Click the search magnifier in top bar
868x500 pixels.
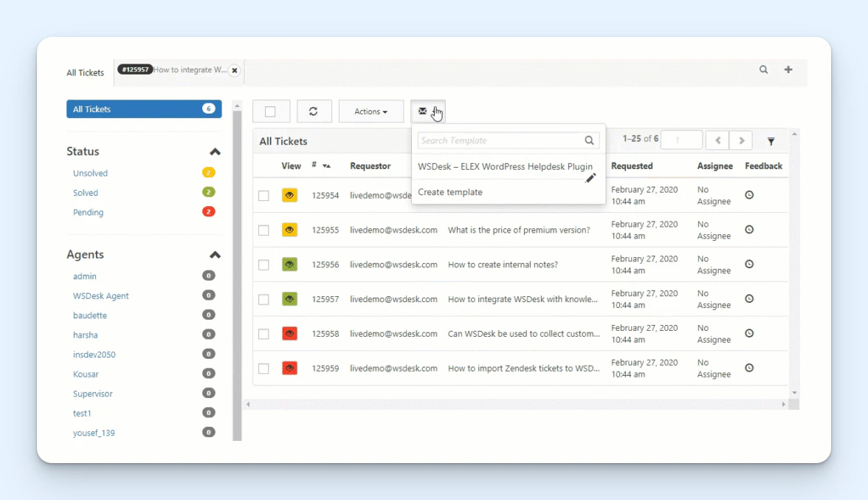click(x=763, y=69)
